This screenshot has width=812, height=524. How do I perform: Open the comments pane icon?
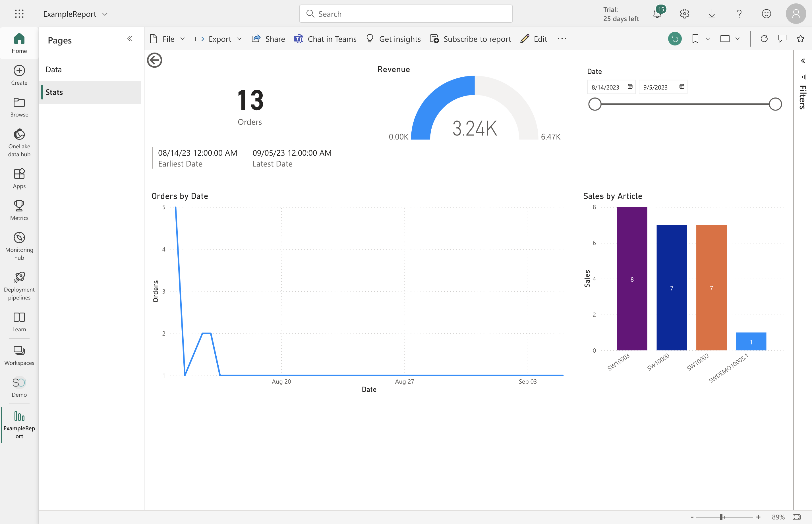pos(782,39)
